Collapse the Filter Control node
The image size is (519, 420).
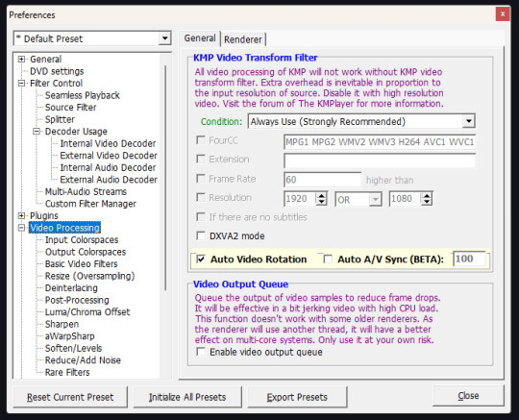[21, 83]
